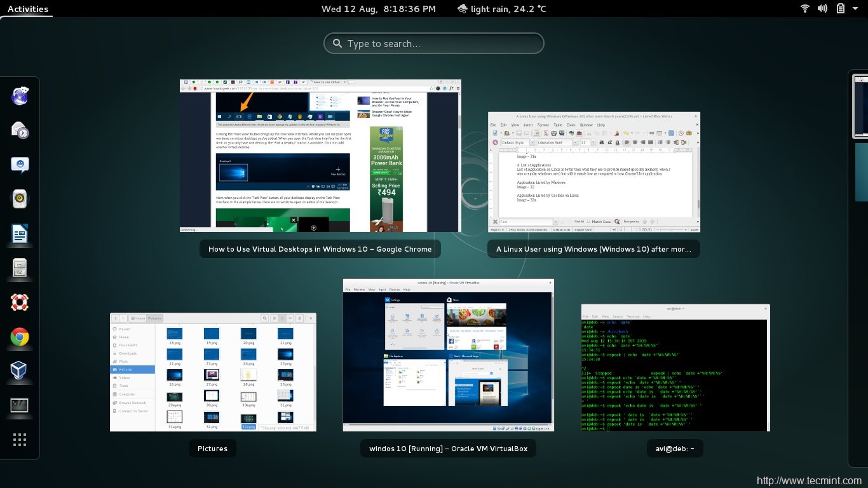Open the view options dropdown in Pictures toolbar
Viewport: 868px width, 488px height.
pos(290,318)
